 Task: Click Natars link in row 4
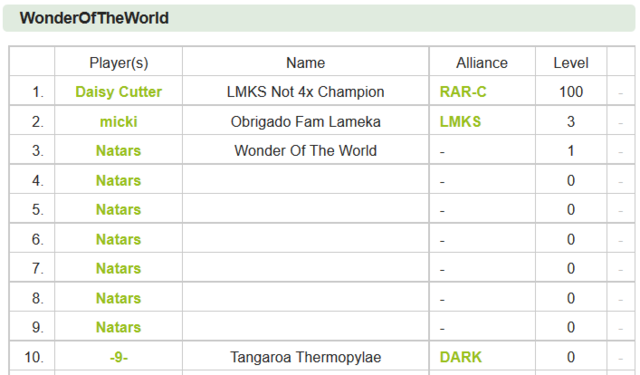[x=118, y=181]
